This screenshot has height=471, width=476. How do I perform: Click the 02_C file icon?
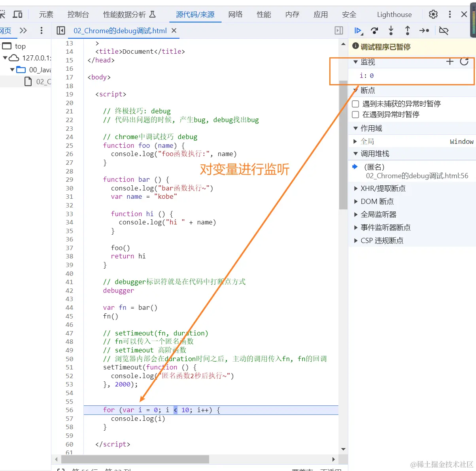(x=28, y=81)
